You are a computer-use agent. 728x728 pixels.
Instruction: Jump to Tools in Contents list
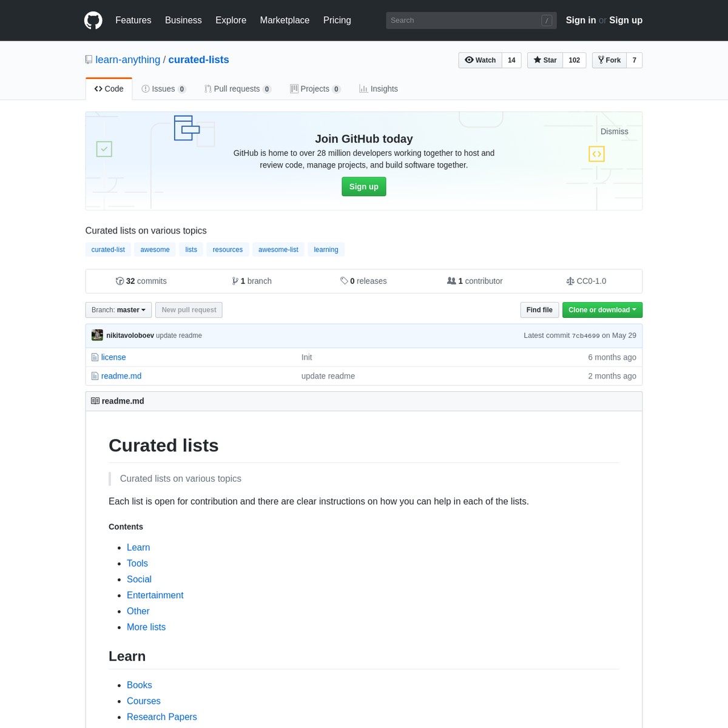tap(137, 563)
